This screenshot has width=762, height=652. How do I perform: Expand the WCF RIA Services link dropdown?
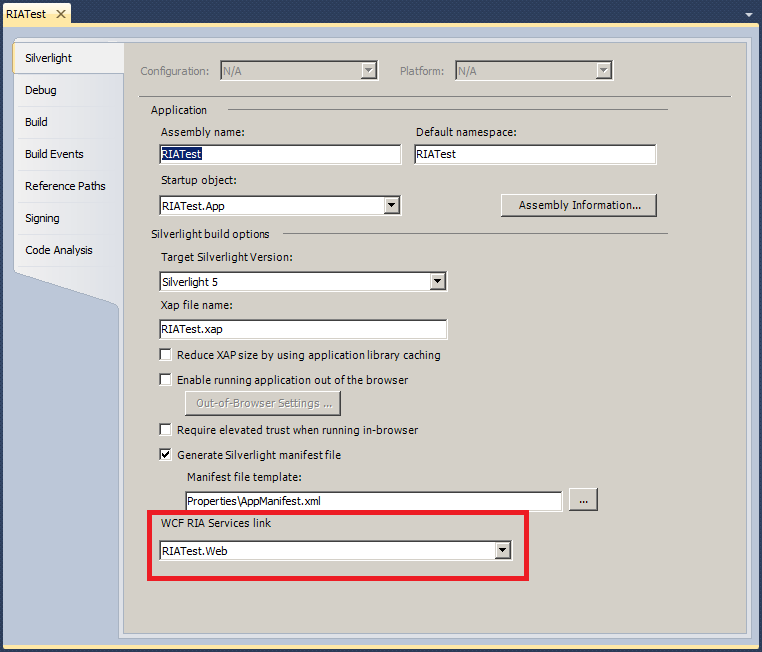(503, 551)
